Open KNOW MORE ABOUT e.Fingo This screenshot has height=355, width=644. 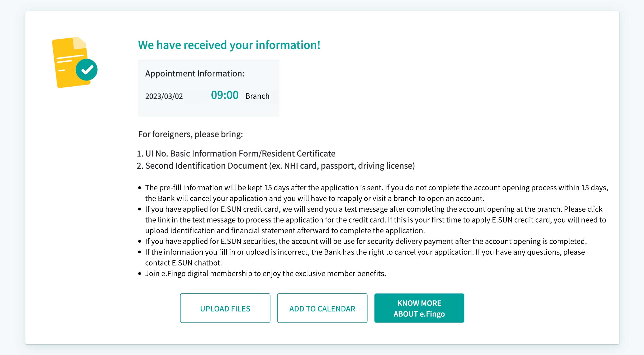(419, 308)
